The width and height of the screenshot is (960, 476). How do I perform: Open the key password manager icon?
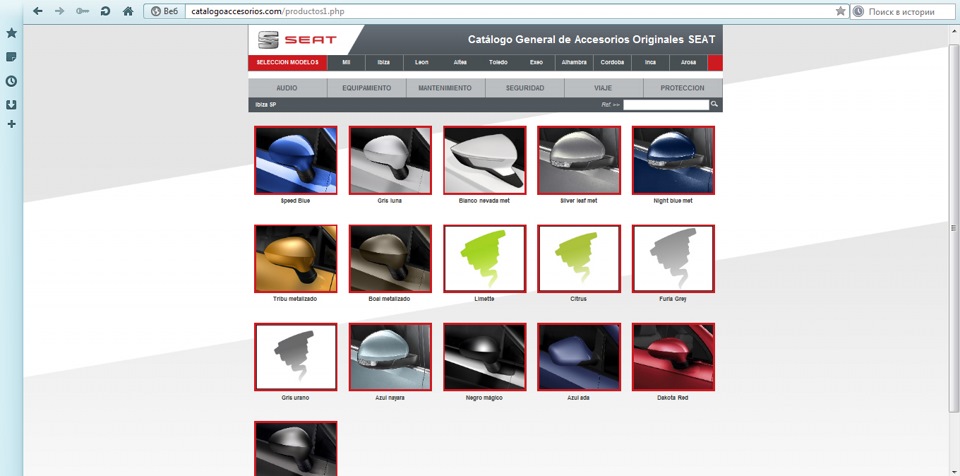[x=82, y=11]
